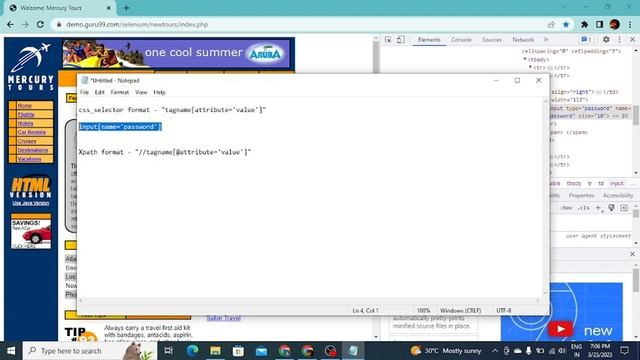Open the Properties pane tab
This screenshot has width=640, height=360.
[x=581, y=196]
